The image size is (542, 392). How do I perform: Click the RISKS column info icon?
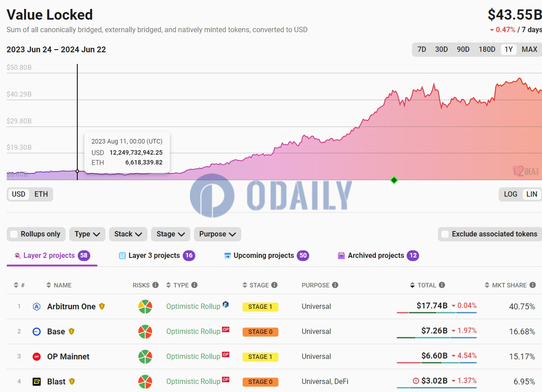155,285
